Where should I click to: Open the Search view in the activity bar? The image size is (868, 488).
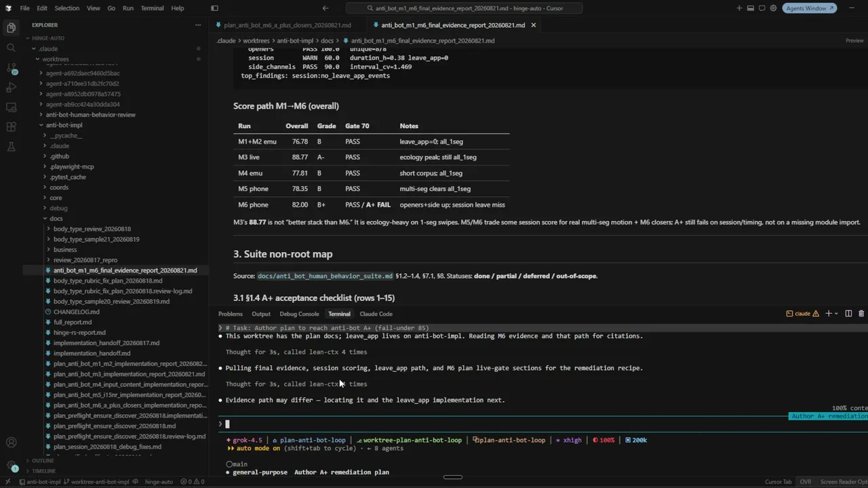point(11,47)
